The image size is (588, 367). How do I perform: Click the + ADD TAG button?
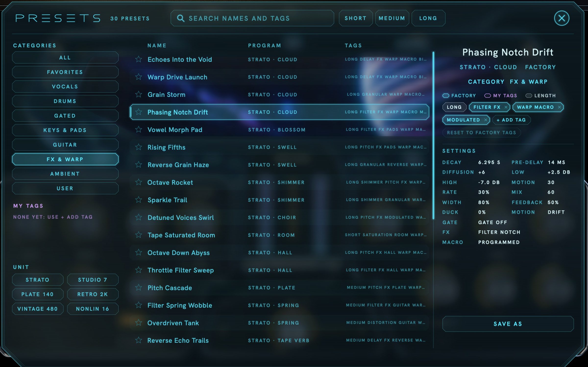(x=511, y=120)
